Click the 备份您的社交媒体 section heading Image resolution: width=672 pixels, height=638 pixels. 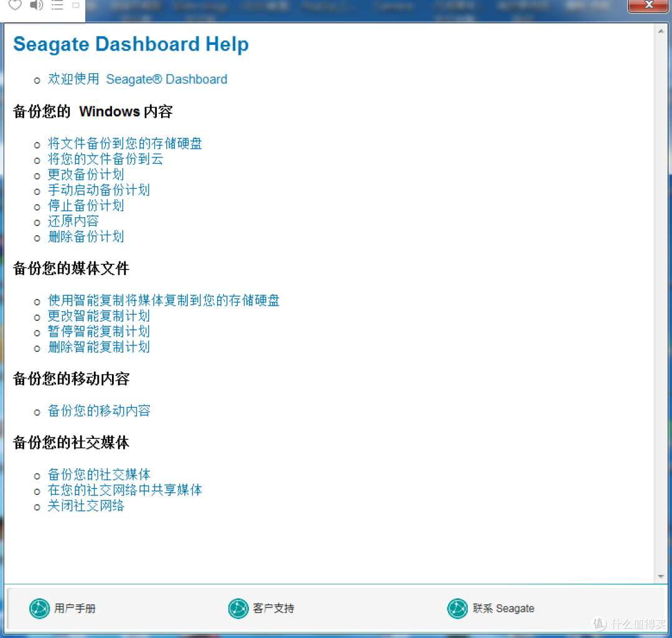[x=71, y=443]
